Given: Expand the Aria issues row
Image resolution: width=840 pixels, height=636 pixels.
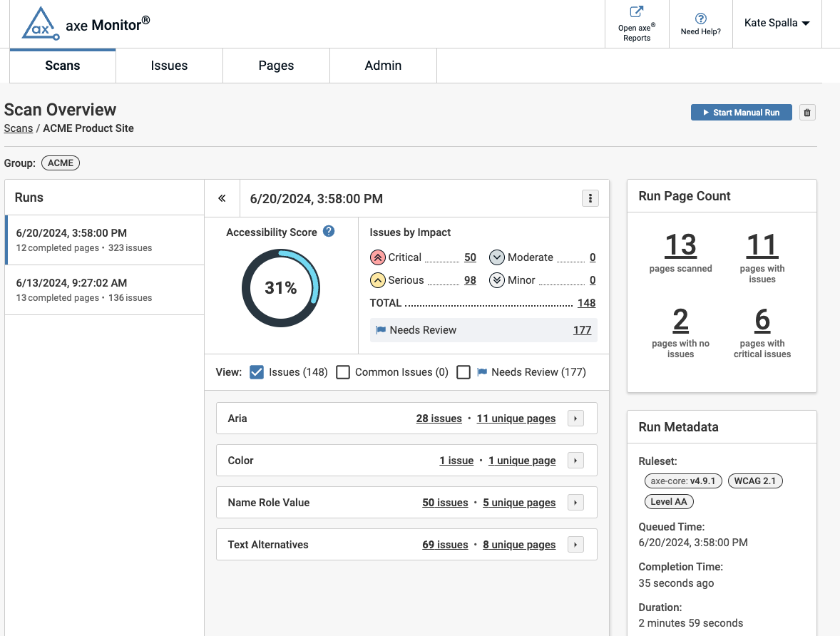Looking at the screenshot, I should tap(575, 419).
